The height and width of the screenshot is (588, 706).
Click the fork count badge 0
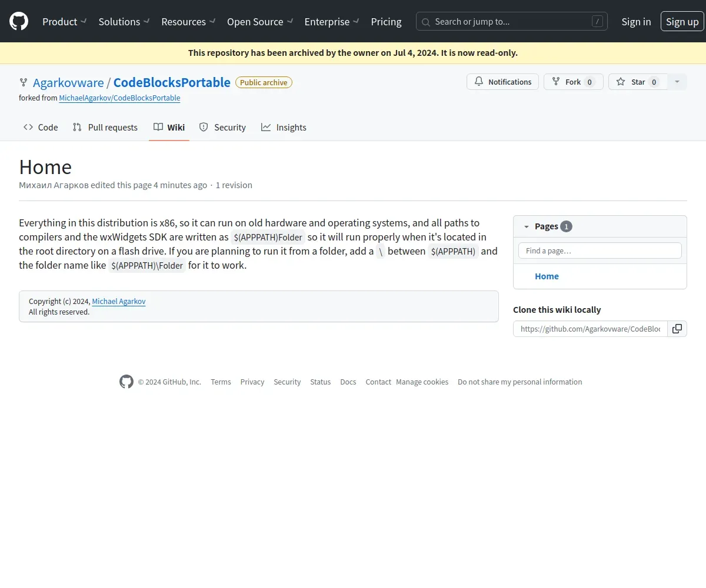[590, 82]
